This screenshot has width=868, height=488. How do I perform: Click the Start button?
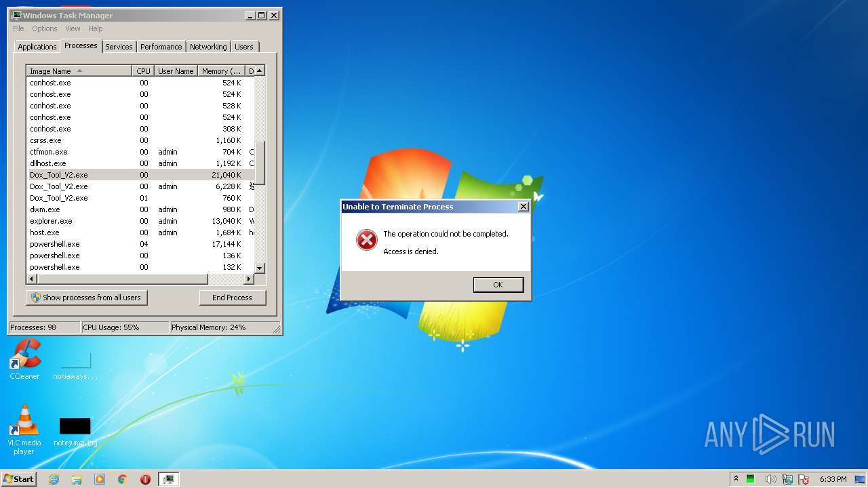pyautogui.click(x=18, y=479)
